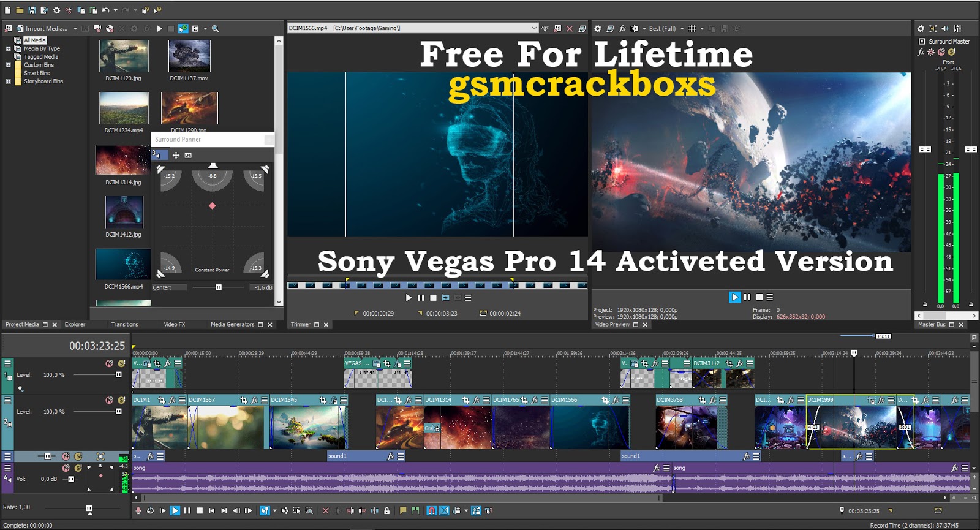Image resolution: width=980 pixels, height=530 pixels.
Task: Open Master FX in Surround Master
Action: [x=921, y=52]
